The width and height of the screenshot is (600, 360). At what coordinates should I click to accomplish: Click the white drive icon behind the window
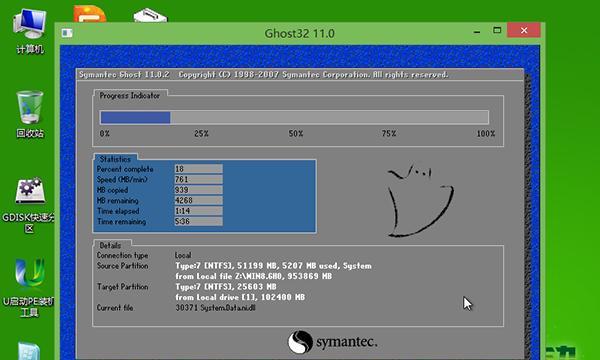coord(150,16)
